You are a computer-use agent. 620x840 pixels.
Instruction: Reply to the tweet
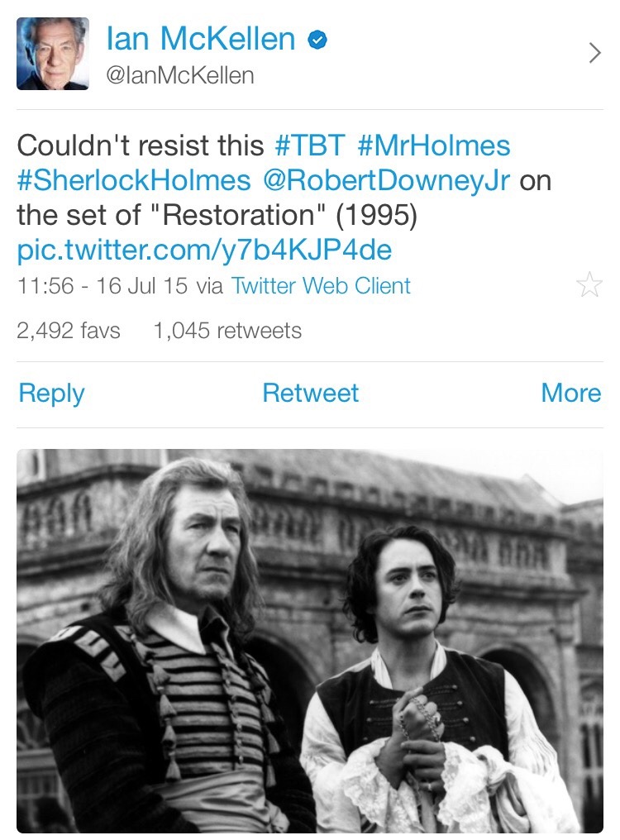coord(51,393)
